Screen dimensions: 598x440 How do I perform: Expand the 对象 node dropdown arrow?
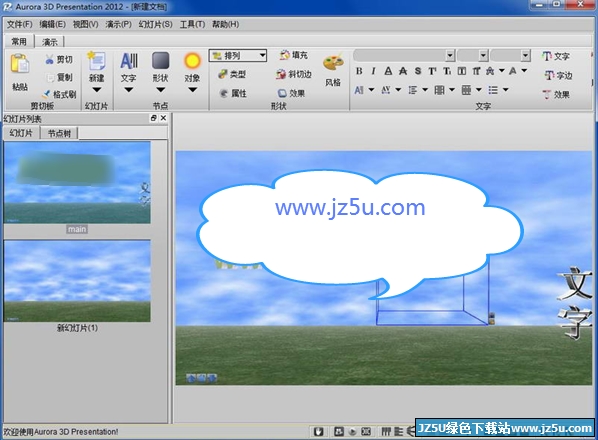click(x=192, y=90)
